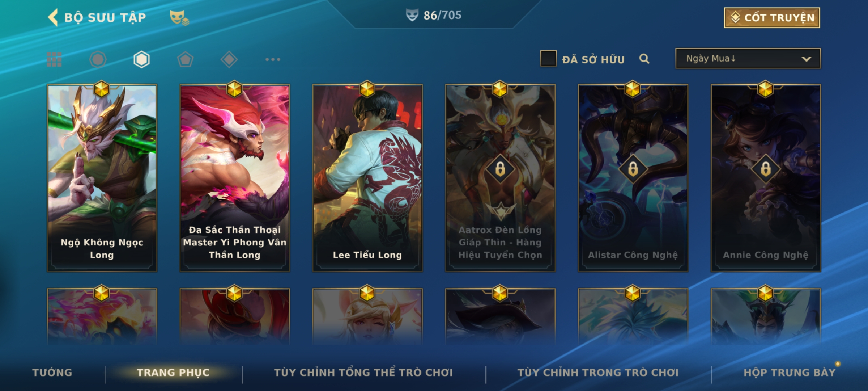Go back using the Bộ Sưu Tập arrow

tap(53, 17)
